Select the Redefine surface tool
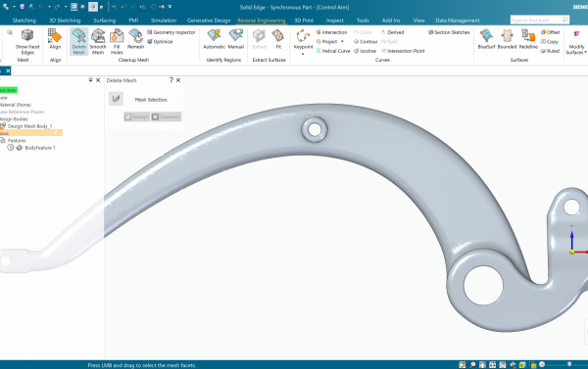Image resolution: width=588 pixels, height=369 pixels. pos(528,39)
